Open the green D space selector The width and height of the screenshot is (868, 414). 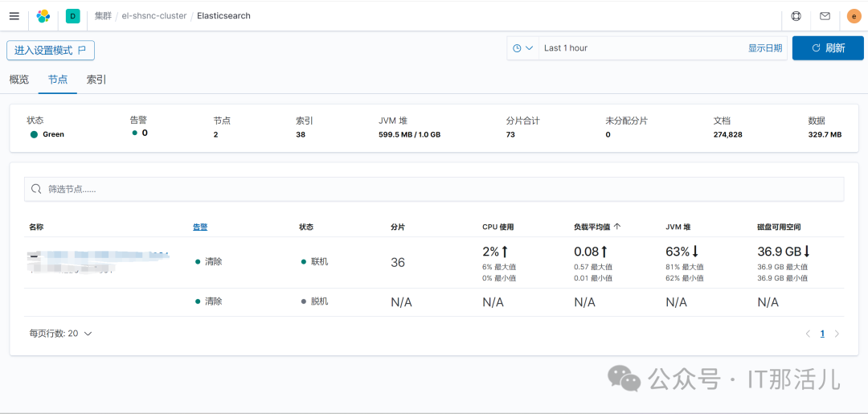(x=72, y=16)
